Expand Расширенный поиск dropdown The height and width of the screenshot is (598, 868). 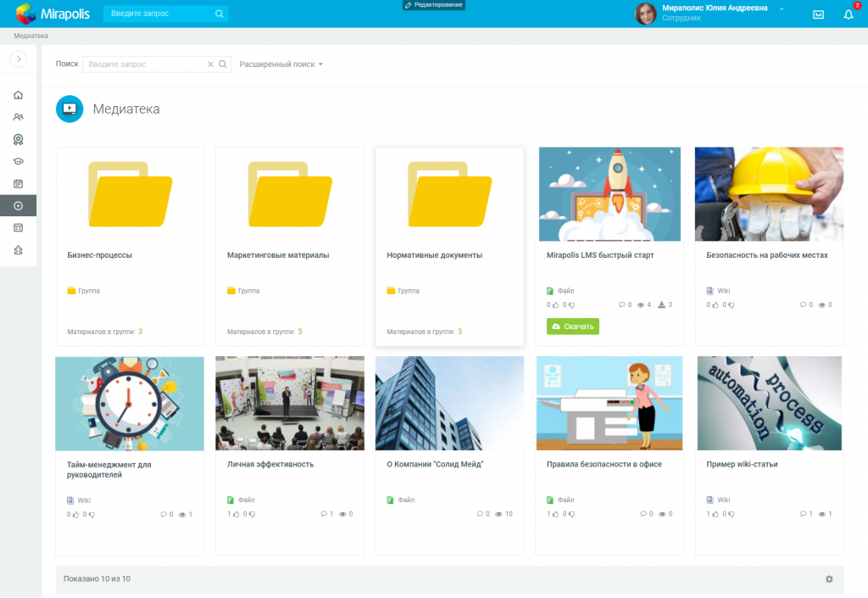pyautogui.click(x=281, y=64)
